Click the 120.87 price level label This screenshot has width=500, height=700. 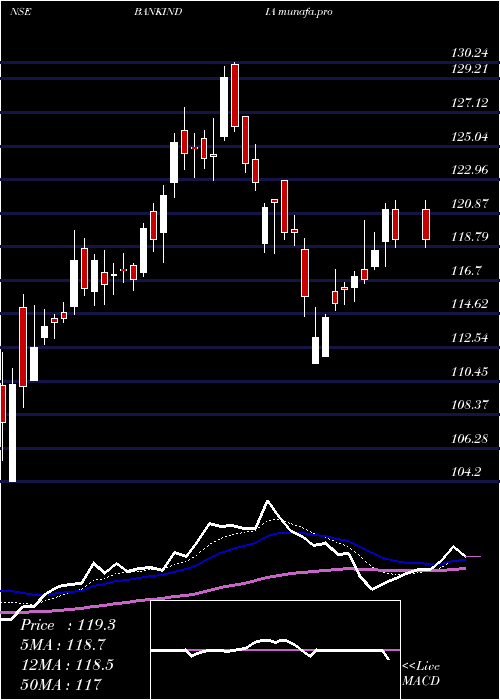click(x=469, y=204)
